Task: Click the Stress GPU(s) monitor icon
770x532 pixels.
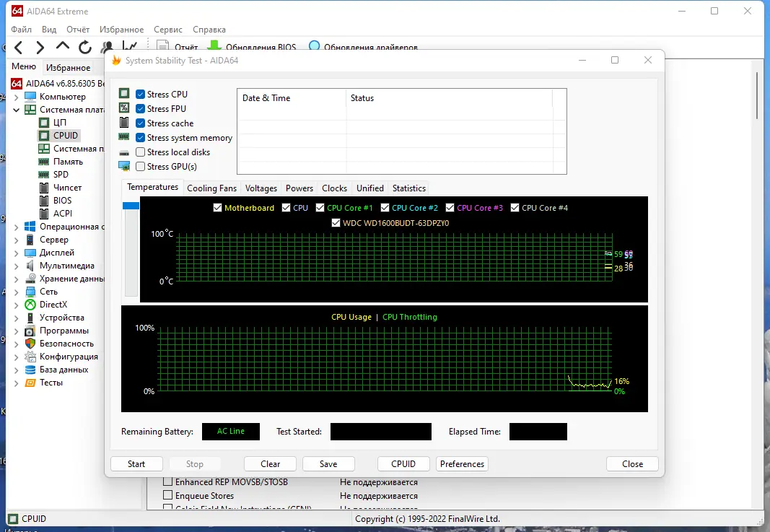Action: (124, 166)
